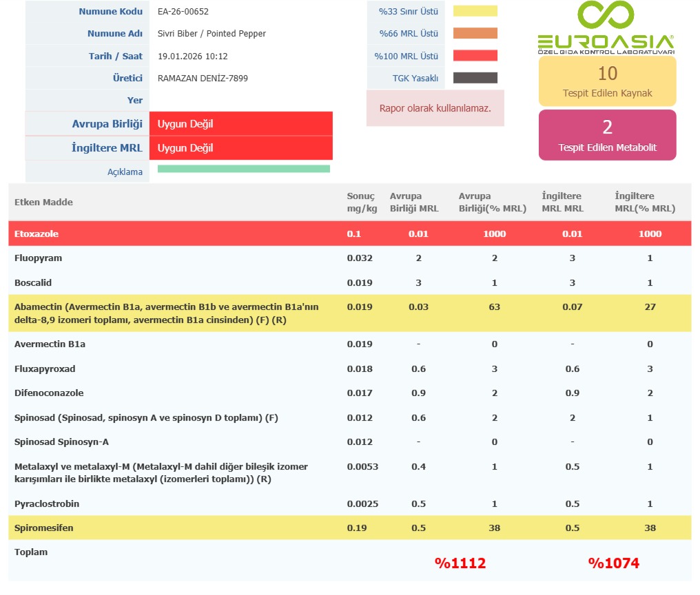Click the red %100 MRL Üstü swatch
This screenshot has height=595, width=700.
coord(475,56)
